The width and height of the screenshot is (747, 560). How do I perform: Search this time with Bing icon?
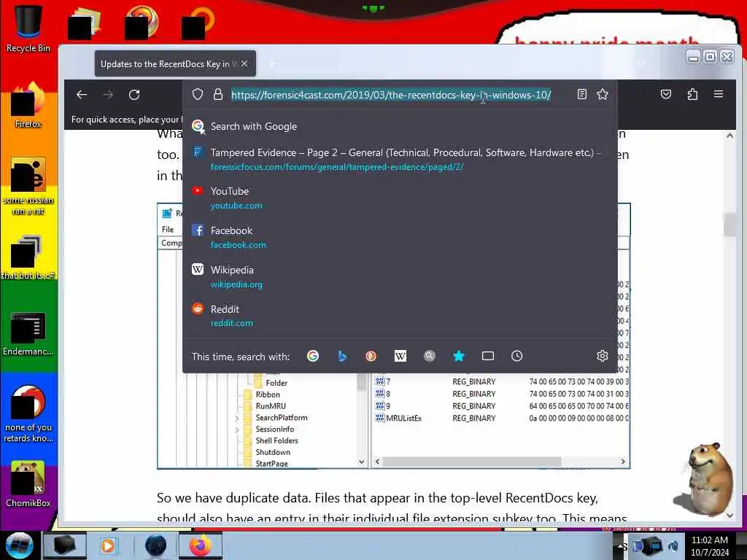(342, 356)
